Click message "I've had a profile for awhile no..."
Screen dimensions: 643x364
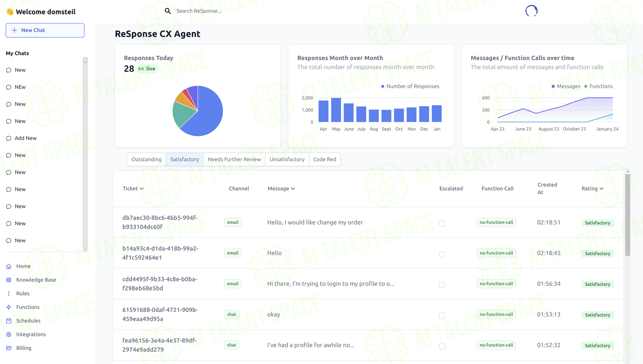[311, 345]
